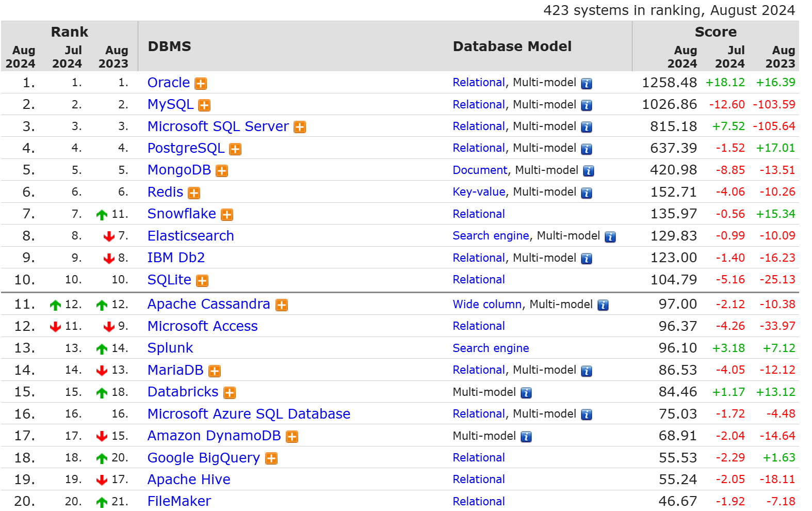Click the Document model link for MongoDB
The height and width of the screenshot is (511, 812).
click(x=480, y=170)
